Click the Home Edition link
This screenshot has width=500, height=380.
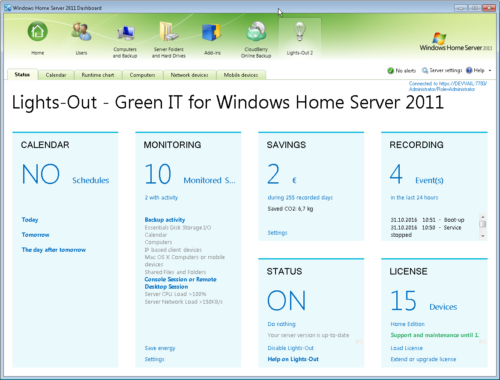point(407,324)
